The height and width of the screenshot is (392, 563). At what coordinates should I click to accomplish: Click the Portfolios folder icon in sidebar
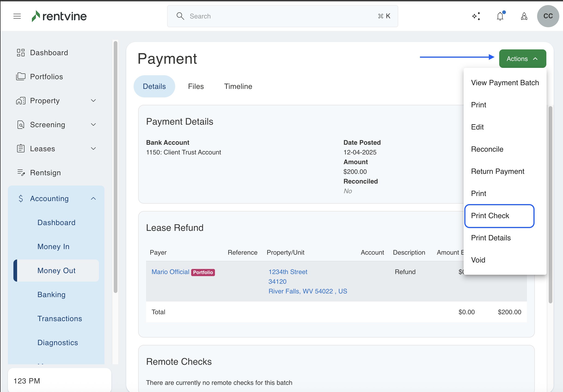pyautogui.click(x=21, y=76)
